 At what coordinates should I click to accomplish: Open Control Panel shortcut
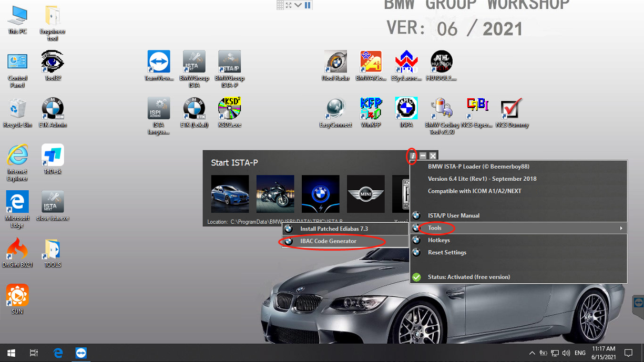(x=17, y=70)
